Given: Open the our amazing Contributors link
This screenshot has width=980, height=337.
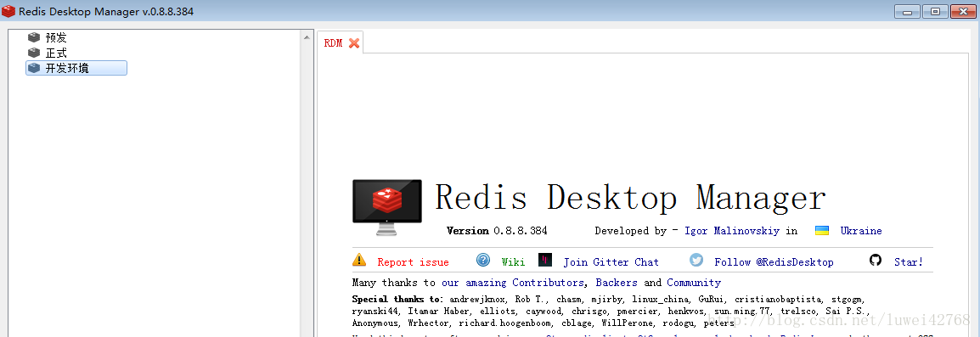Looking at the screenshot, I should [512, 283].
